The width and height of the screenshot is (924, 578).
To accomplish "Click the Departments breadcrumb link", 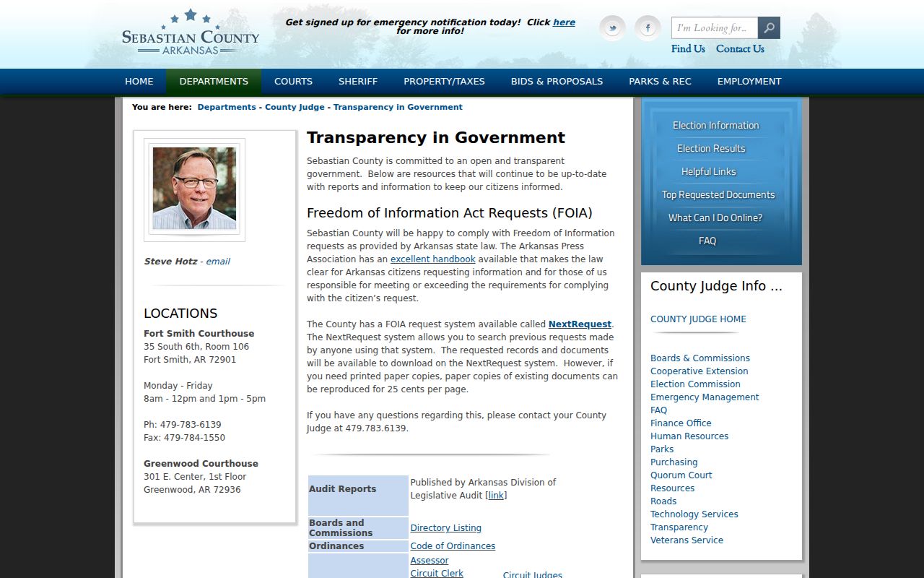I will 227,107.
